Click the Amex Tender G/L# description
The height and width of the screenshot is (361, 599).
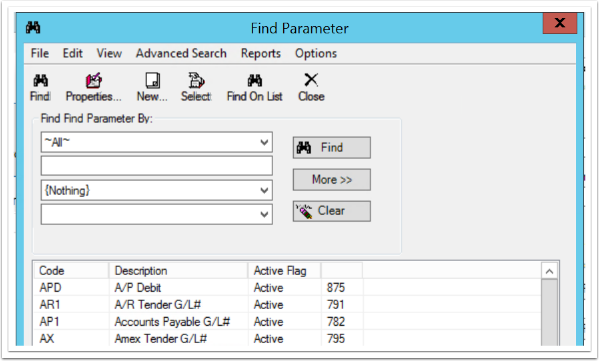(x=161, y=338)
